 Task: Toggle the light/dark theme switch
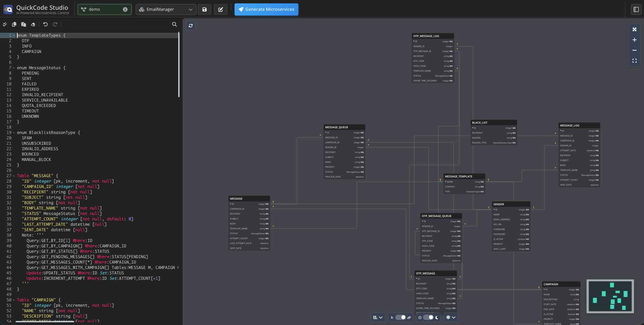428,317
